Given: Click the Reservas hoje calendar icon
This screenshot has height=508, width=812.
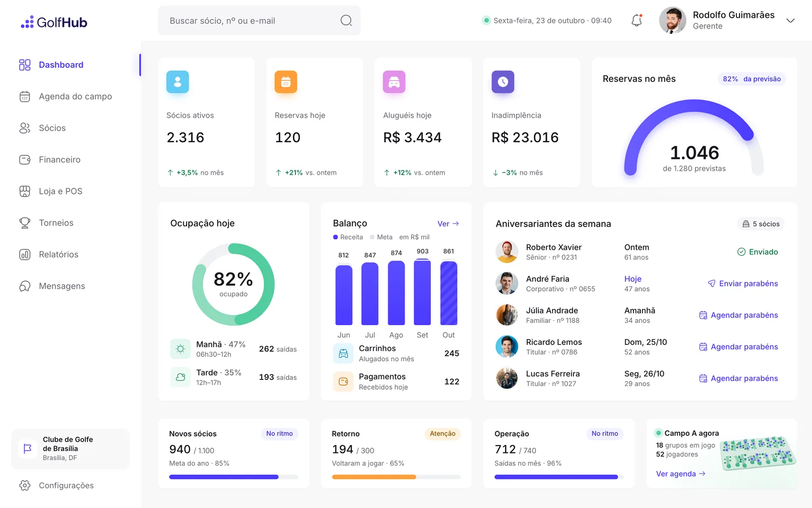Looking at the screenshot, I should [x=286, y=82].
